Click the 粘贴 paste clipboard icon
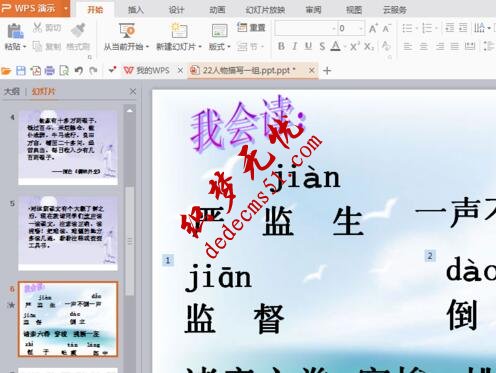Viewport: 496px width, 373px height. tap(15, 31)
